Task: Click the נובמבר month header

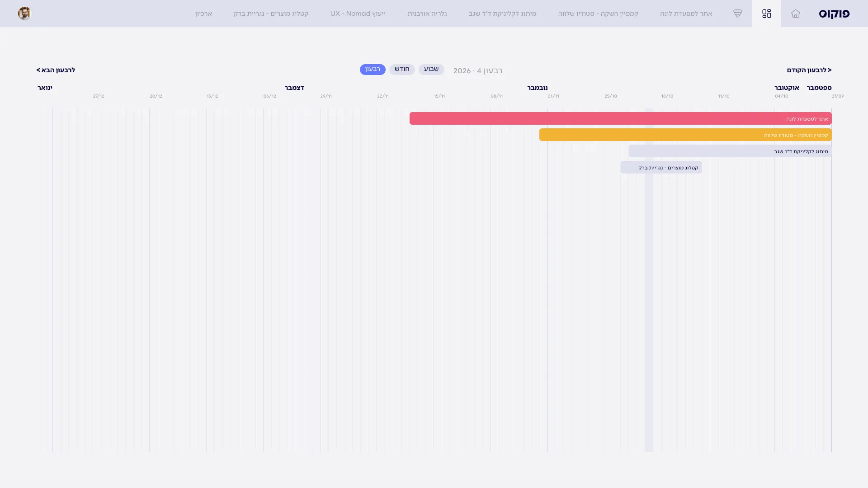Action: click(537, 88)
